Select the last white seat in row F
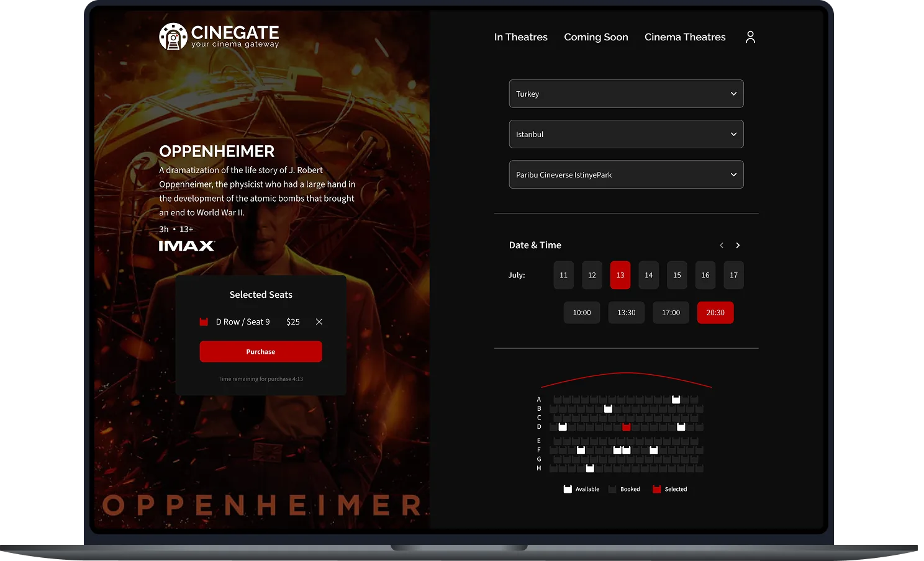 [x=653, y=450]
